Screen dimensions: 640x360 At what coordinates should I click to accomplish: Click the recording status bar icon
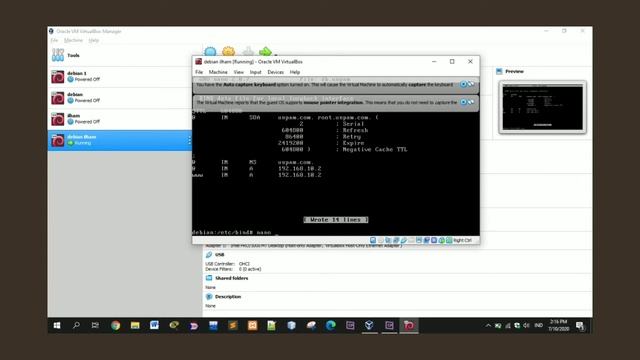[427, 240]
